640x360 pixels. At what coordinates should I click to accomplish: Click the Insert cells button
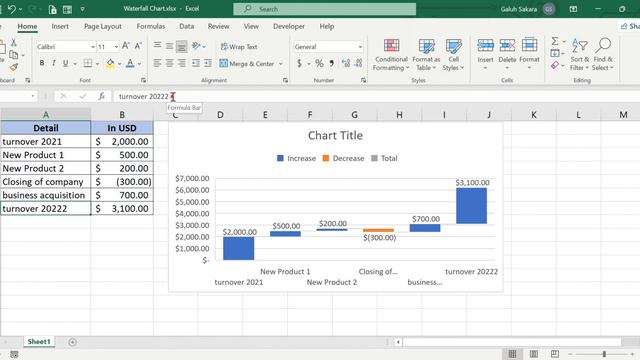coord(485,55)
